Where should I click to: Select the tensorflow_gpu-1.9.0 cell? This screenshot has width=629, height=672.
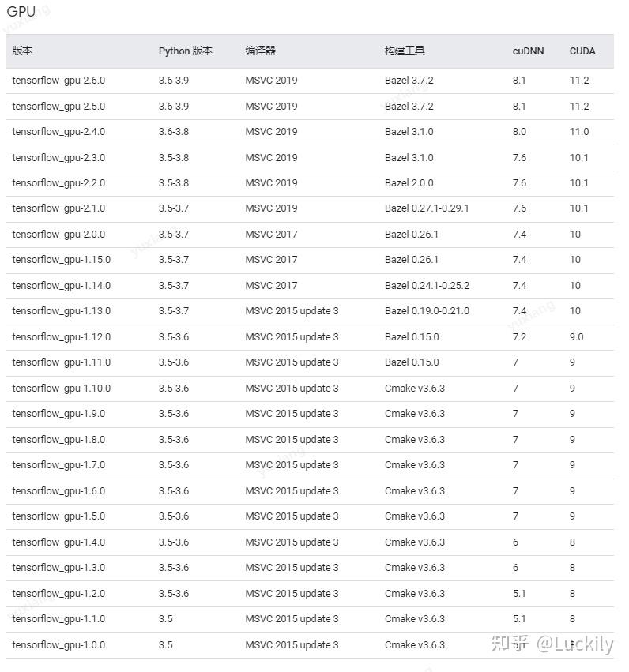tap(58, 414)
